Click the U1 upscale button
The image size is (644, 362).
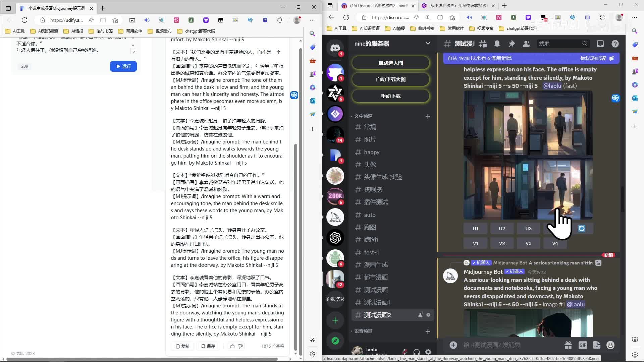(475, 229)
